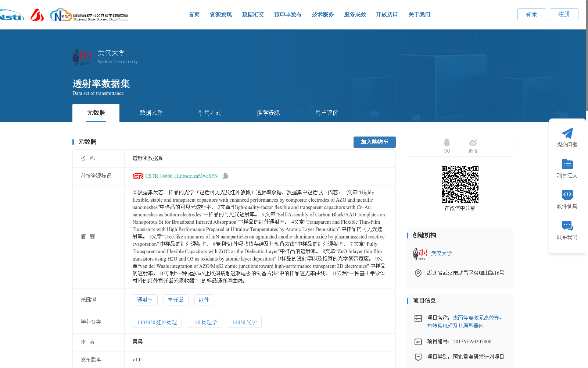Switch to the 数据文件 tab

click(x=151, y=113)
